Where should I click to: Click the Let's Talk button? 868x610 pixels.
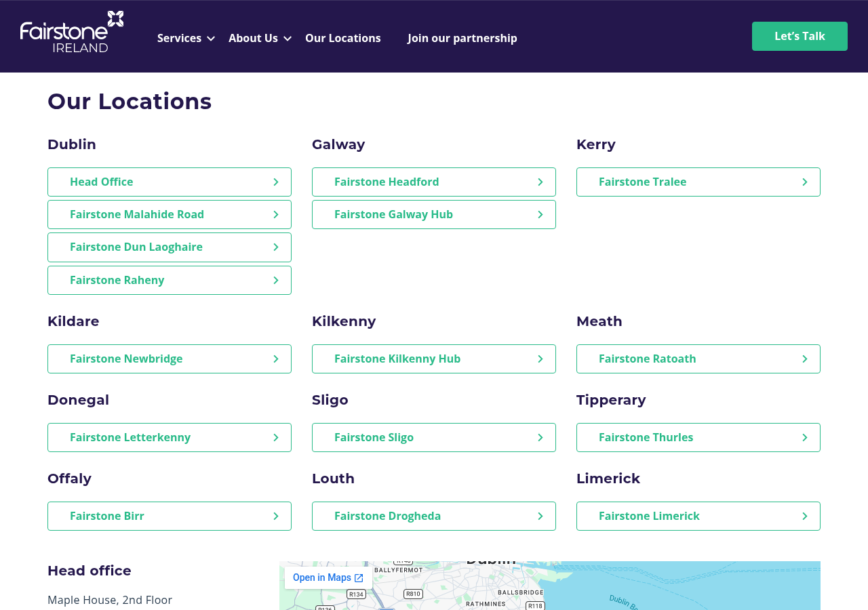(x=800, y=36)
